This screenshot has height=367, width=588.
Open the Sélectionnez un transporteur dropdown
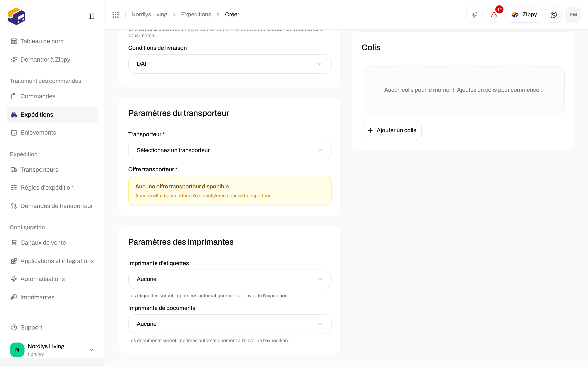tap(230, 150)
